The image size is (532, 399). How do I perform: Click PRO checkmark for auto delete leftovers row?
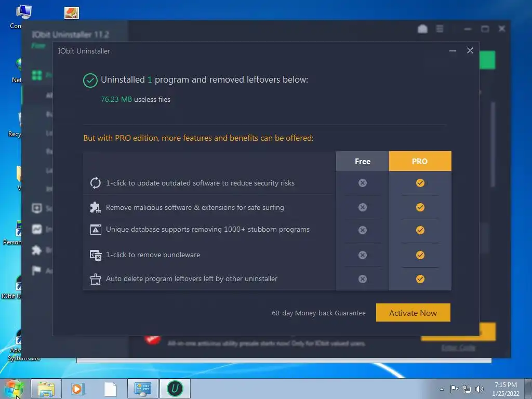[x=420, y=279]
